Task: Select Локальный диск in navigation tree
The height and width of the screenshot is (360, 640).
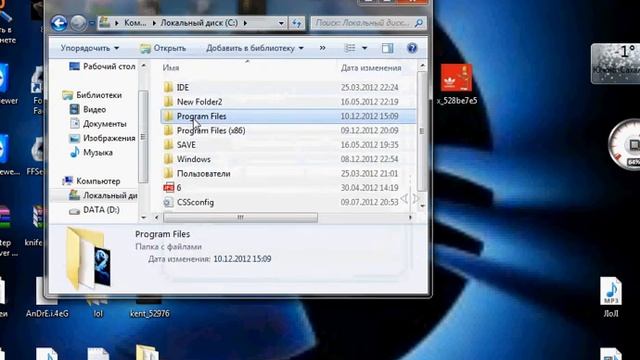Action: point(103,196)
